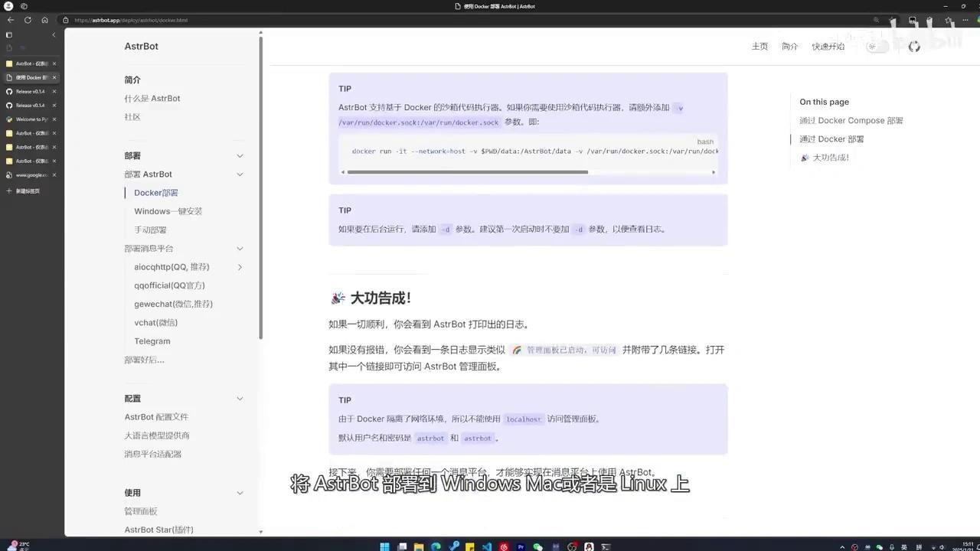Screen dimensions: 980x551
Task: Collapse the 部署 sidebar section
Action: (240, 155)
